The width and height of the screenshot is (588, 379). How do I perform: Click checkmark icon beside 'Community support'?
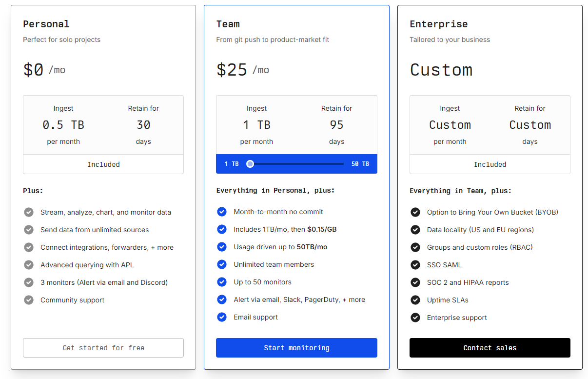[x=29, y=300]
